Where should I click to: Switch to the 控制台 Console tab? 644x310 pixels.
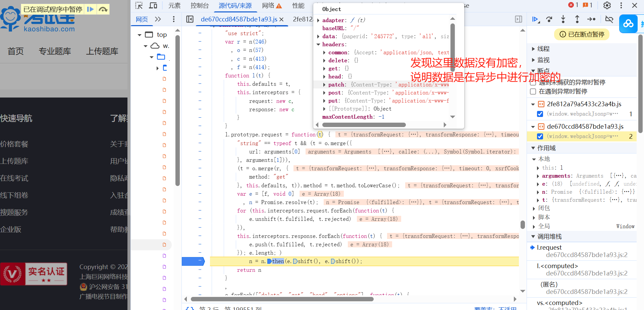[200, 5]
